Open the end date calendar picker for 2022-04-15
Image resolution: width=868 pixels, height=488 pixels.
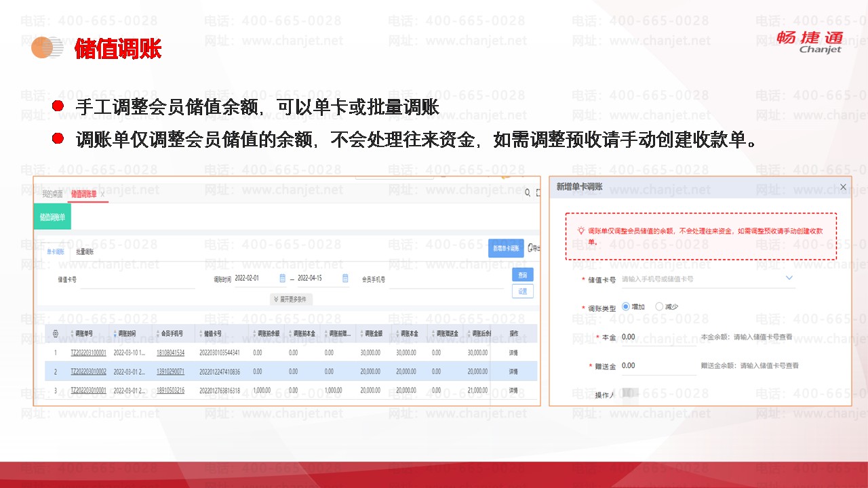[x=345, y=278]
